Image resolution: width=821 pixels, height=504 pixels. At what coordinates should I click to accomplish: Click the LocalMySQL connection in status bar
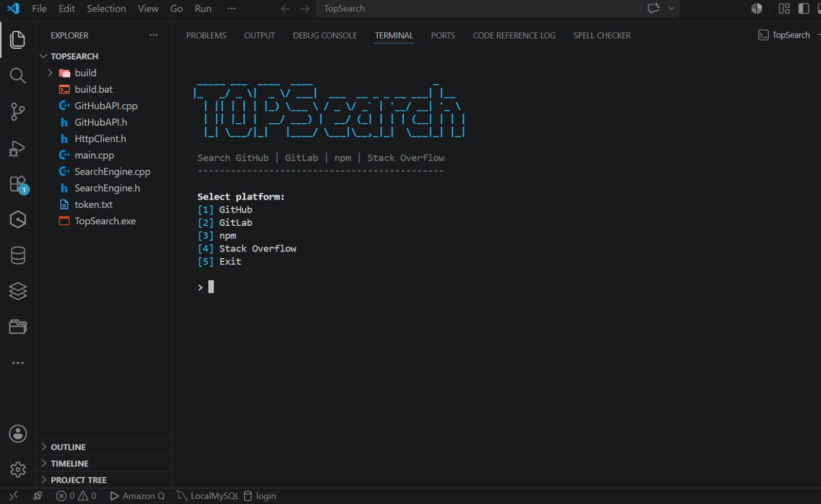point(208,496)
